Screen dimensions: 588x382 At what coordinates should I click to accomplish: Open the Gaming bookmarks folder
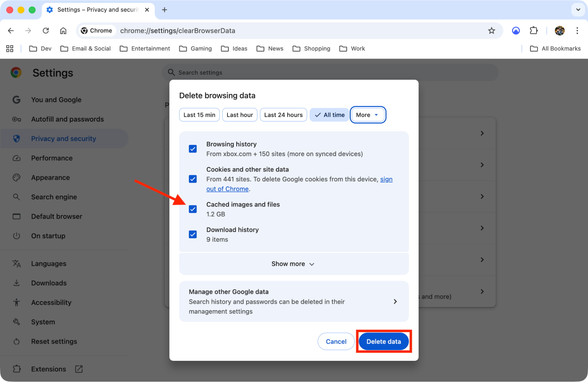point(195,48)
